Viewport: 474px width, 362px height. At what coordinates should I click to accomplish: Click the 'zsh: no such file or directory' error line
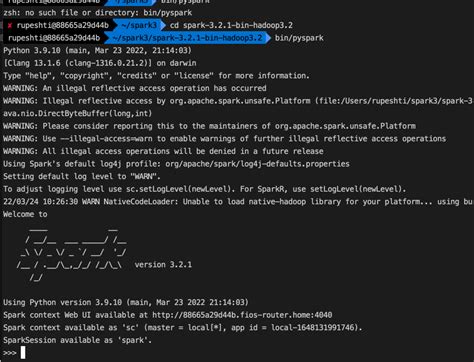coord(98,13)
